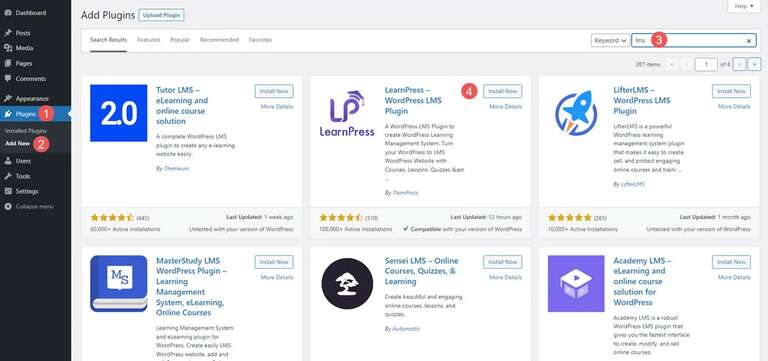Open More Details for LearnPress
Image resolution: width=768 pixels, height=361 pixels.
tap(505, 107)
